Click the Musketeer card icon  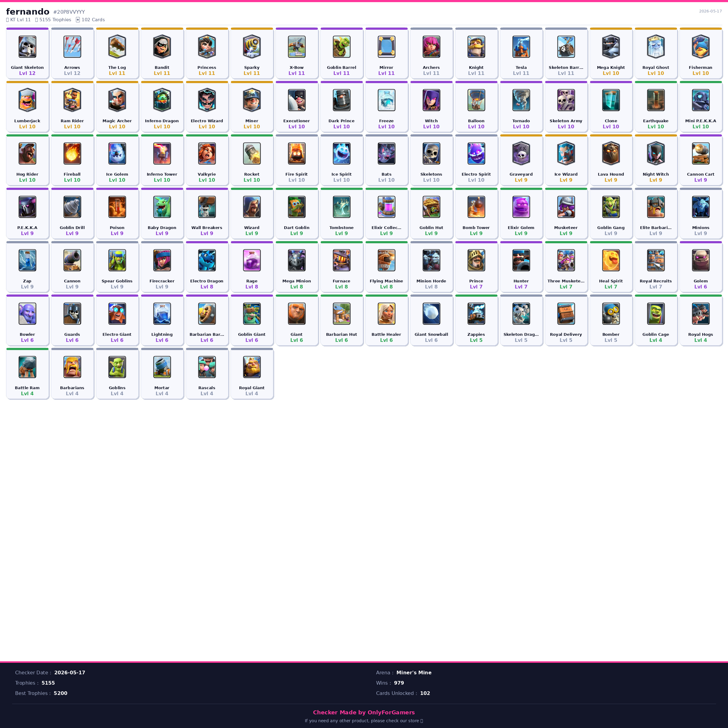pos(566,207)
